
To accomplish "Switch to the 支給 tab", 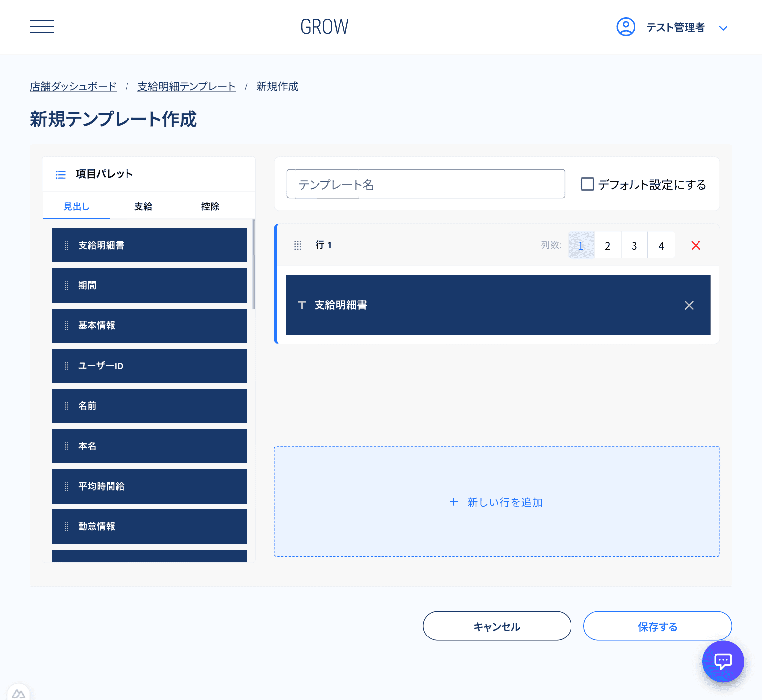I will (x=143, y=206).
